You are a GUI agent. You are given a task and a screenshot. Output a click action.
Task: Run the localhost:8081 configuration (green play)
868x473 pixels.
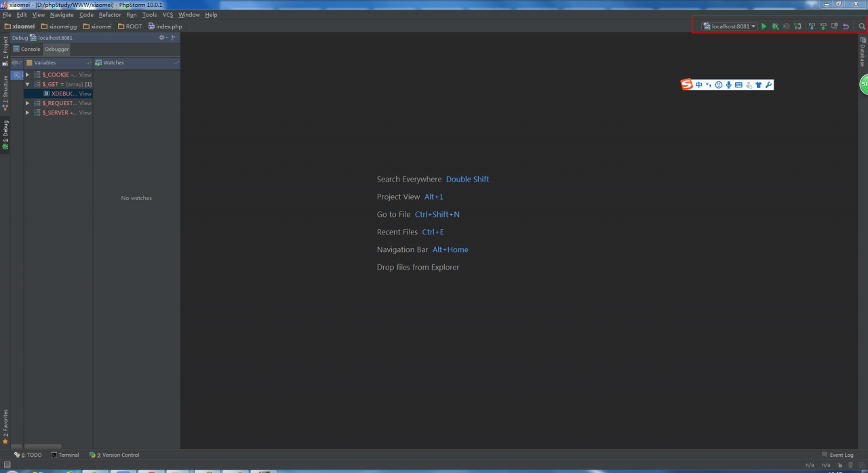(x=764, y=26)
